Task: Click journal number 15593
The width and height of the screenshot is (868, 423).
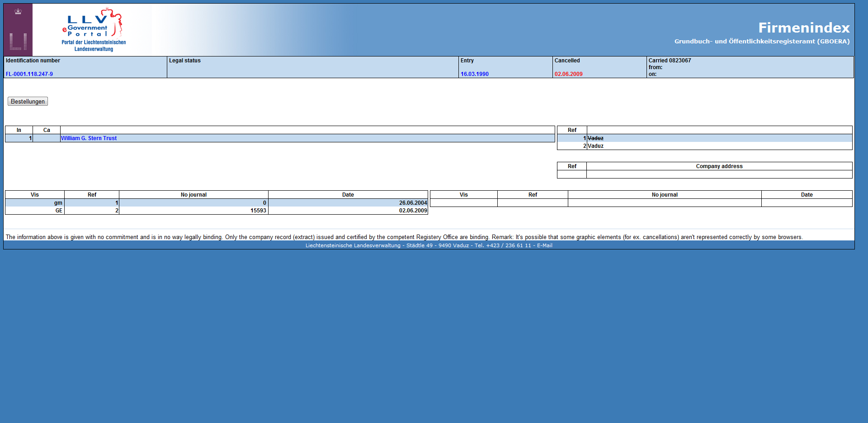Action: 258,211
